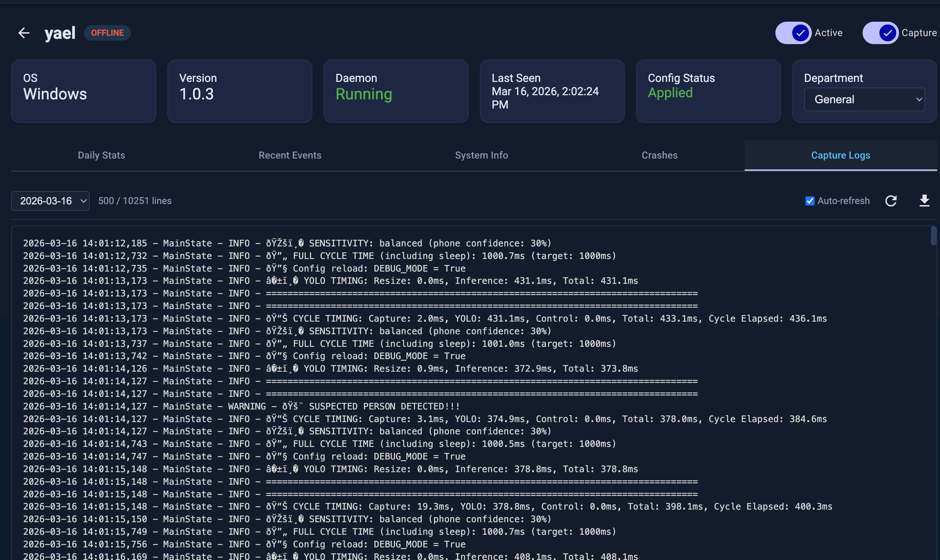The image size is (940, 560).
Task: Click the device name 'yael' heading
Action: pyautogui.click(x=60, y=33)
